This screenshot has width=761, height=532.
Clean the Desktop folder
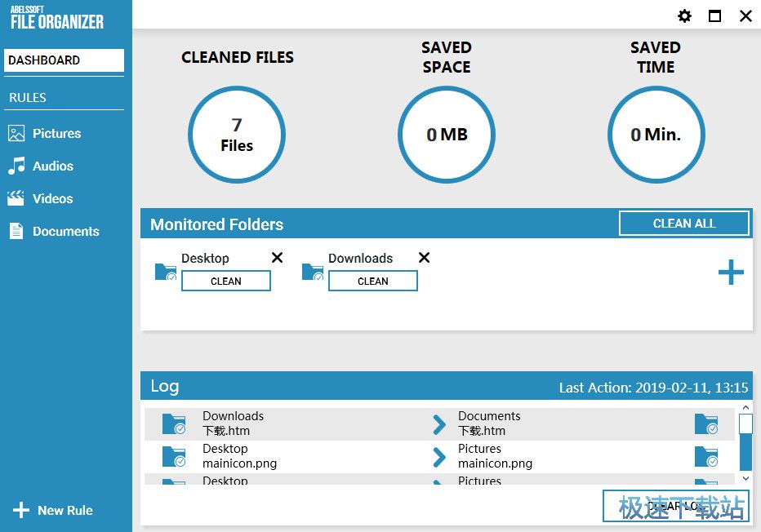coord(225,282)
